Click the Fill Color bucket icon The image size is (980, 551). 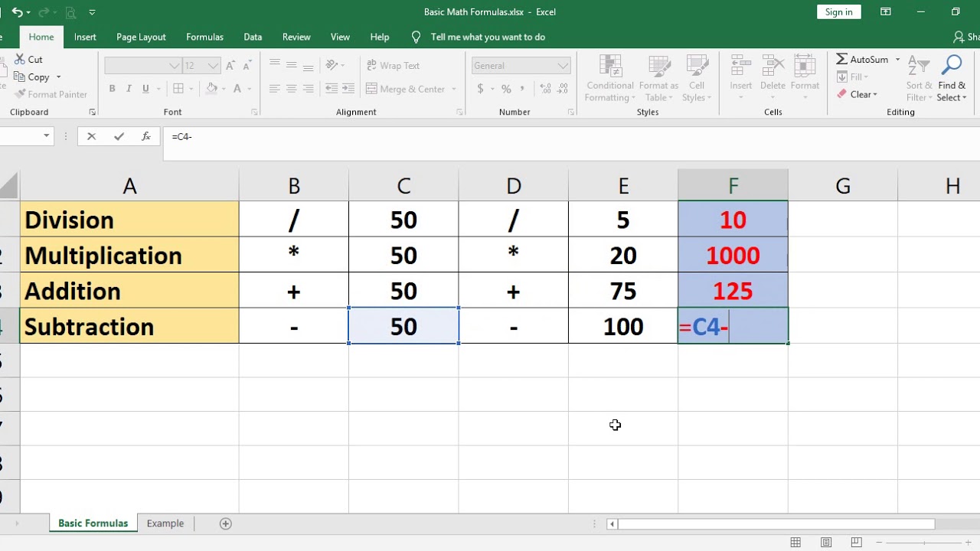[212, 89]
